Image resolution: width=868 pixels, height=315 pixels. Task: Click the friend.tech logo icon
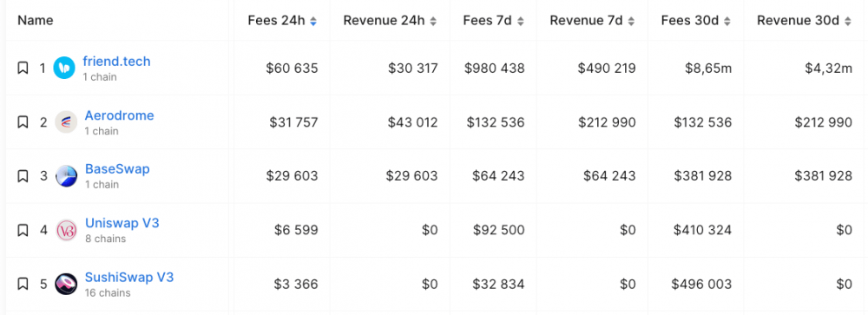tap(64, 68)
